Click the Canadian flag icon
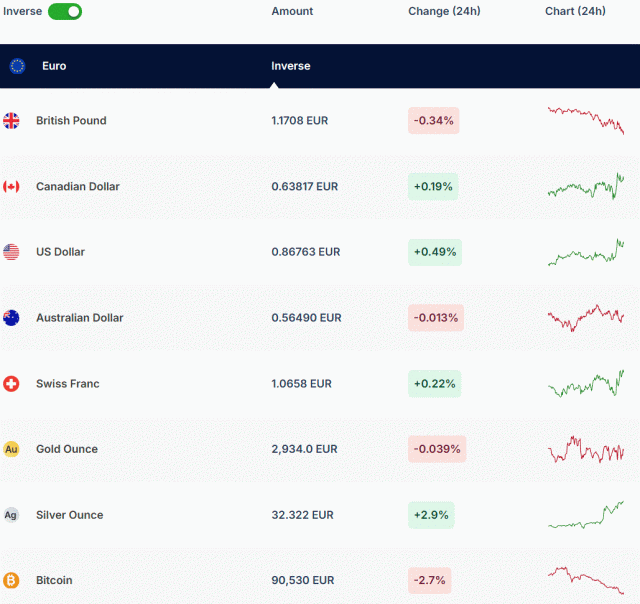Viewport: 640px width, 604px height. click(11, 186)
